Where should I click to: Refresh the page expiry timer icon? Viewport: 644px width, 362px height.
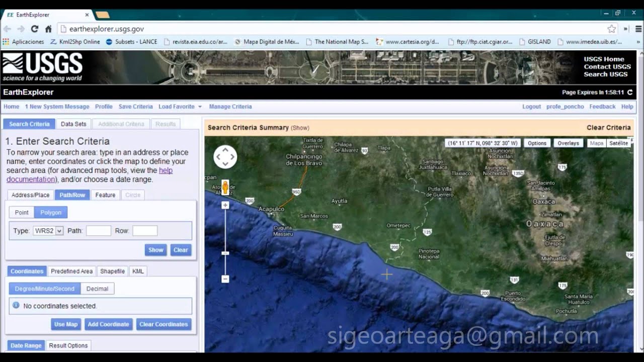[x=630, y=93]
